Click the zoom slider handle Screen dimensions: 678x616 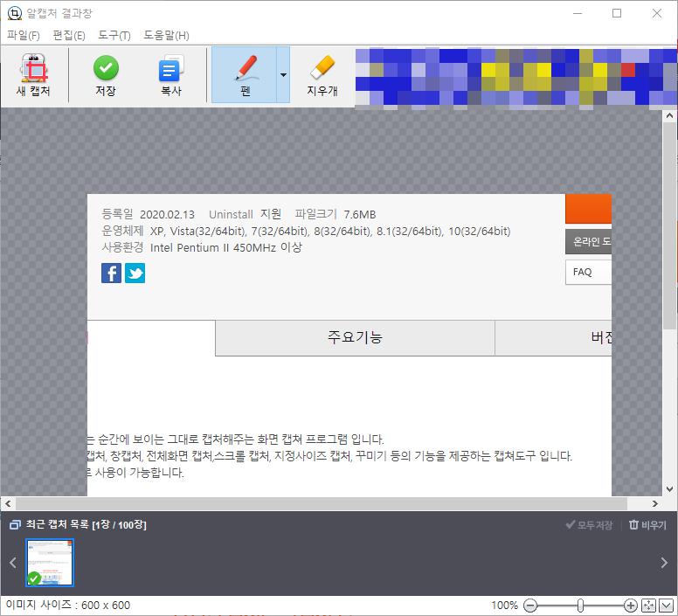click(580, 606)
